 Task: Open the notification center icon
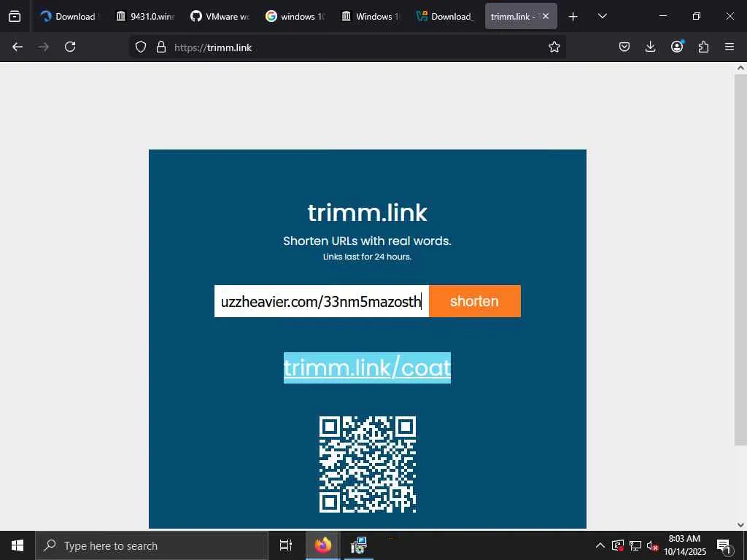tap(724, 546)
